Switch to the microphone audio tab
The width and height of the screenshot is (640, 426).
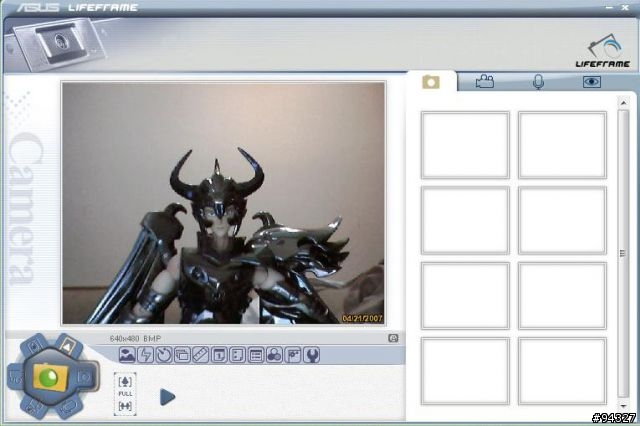click(x=539, y=82)
